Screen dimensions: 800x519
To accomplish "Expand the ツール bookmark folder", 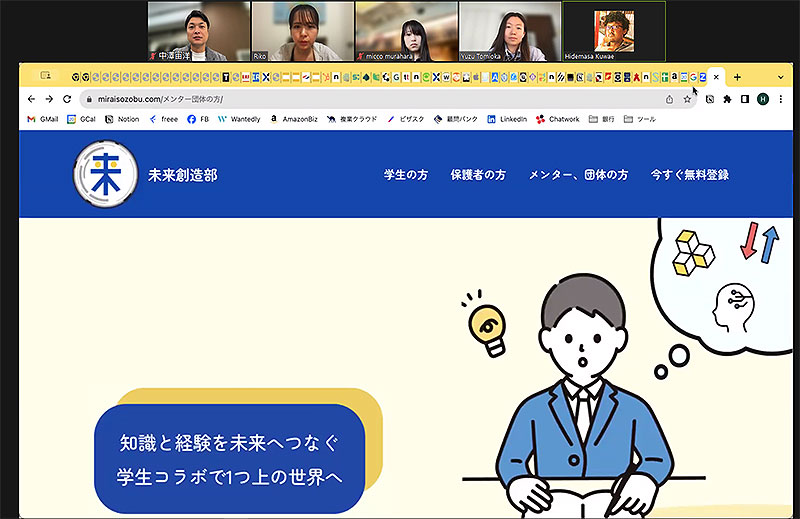I will point(640,119).
